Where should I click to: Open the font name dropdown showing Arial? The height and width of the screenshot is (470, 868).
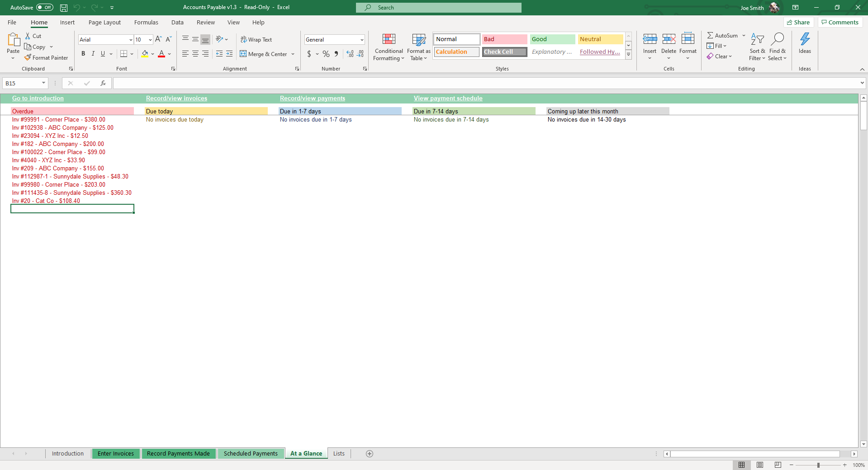click(x=131, y=40)
